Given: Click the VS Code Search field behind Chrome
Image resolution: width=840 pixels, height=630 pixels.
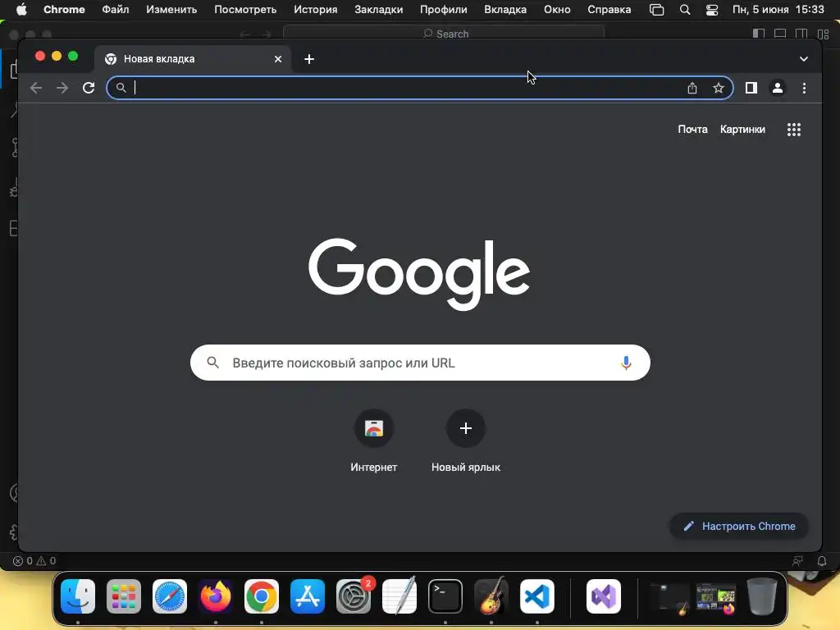Looking at the screenshot, I should [x=444, y=34].
